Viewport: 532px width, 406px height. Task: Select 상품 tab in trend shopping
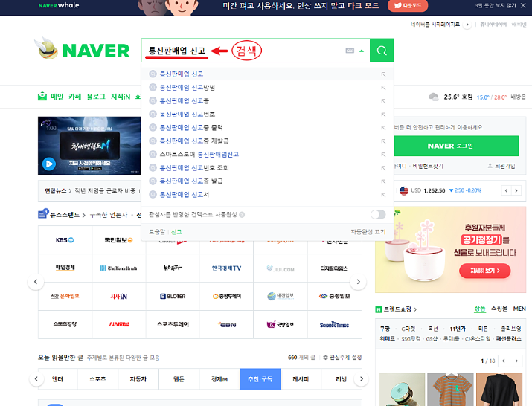pos(480,309)
